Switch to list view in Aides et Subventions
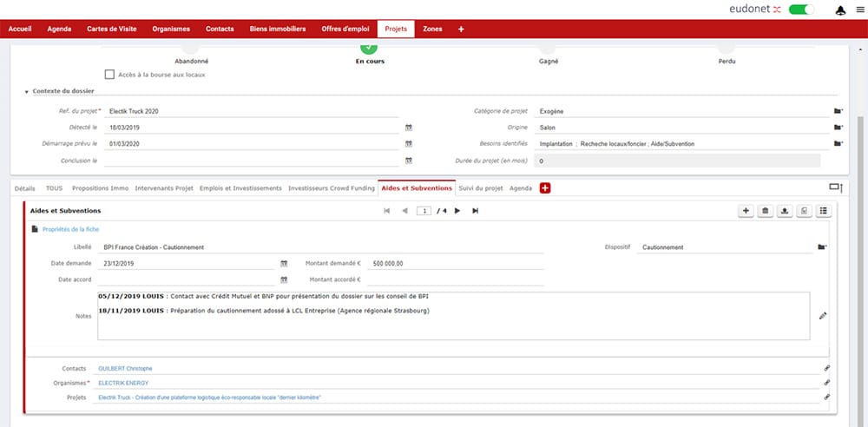The height and width of the screenshot is (427, 868). click(823, 211)
